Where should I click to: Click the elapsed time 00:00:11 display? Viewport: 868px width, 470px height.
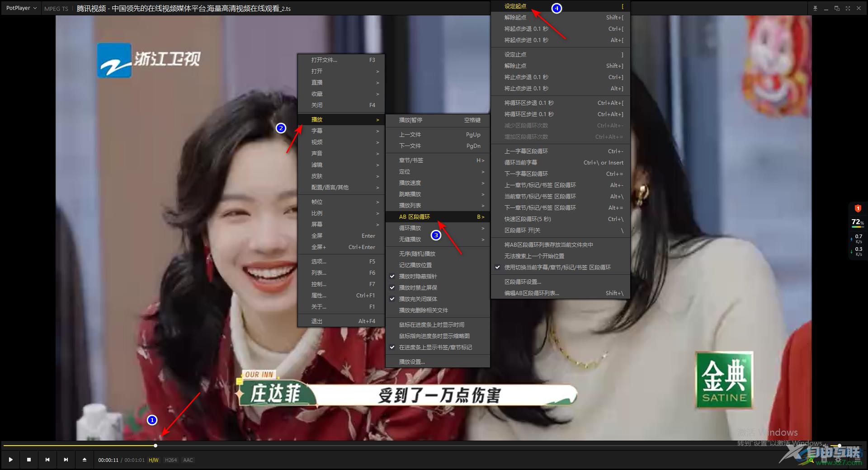[108, 460]
